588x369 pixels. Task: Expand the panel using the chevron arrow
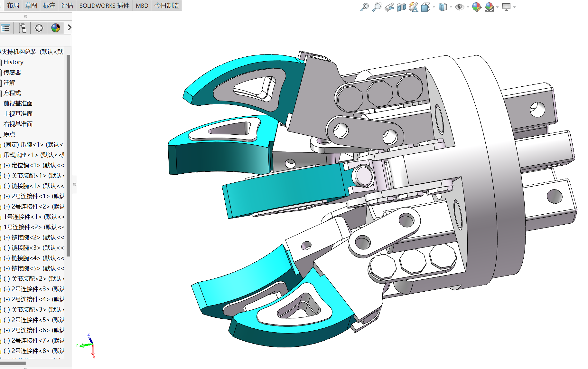point(69,28)
